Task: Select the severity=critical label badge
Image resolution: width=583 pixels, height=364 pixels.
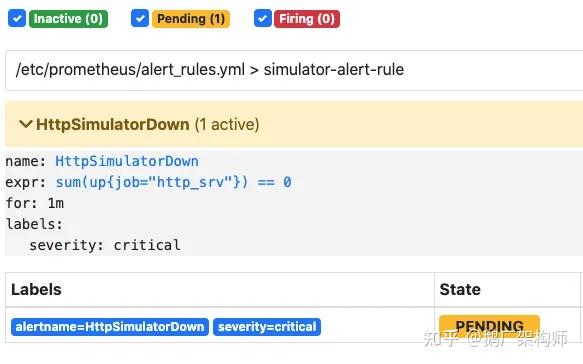Action: (x=267, y=327)
